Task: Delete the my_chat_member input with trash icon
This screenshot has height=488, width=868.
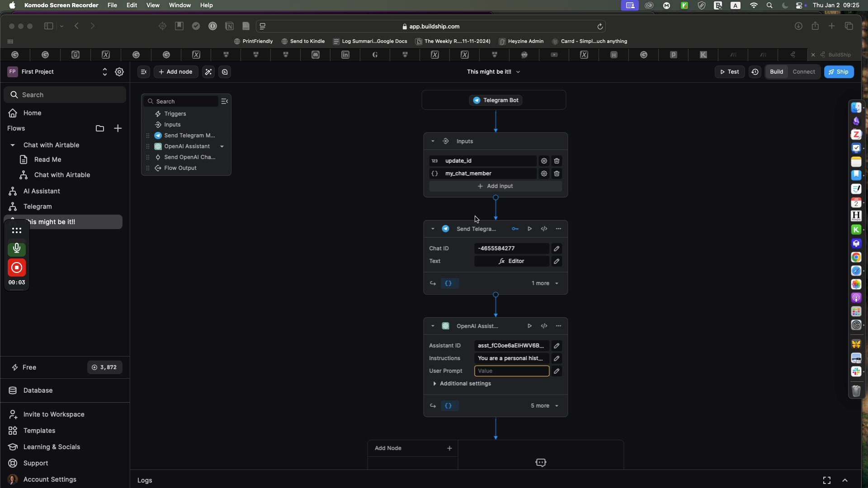Action: pyautogui.click(x=557, y=174)
